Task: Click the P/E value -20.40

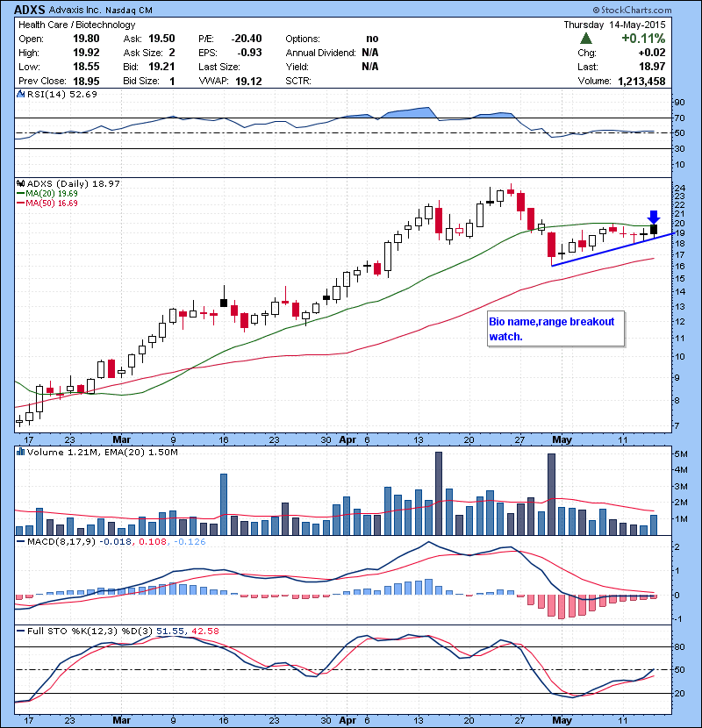Action: pyautogui.click(x=247, y=39)
